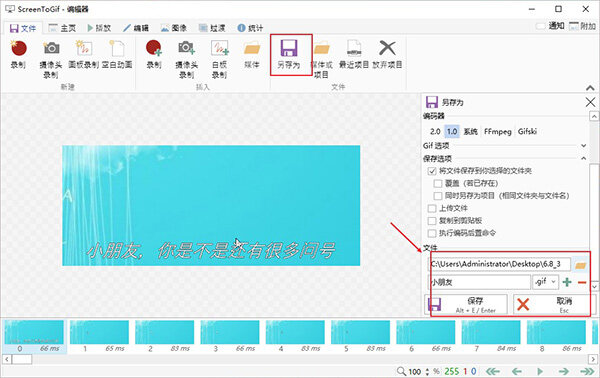Click the green plus beside .gif

(x=567, y=282)
